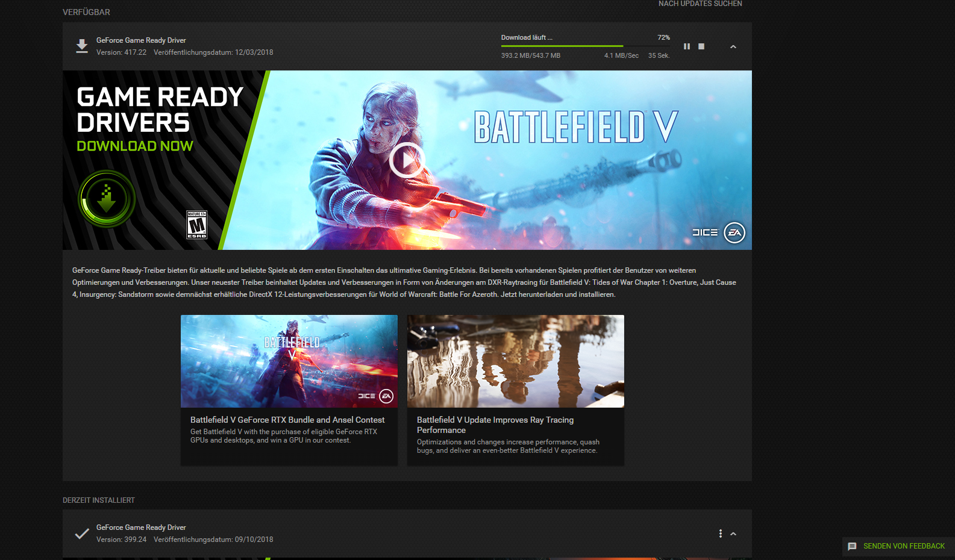The image size is (955, 560).
Task: Click 'Optimizations and changes increase performance' card description
Action: (x=508, y=446)
